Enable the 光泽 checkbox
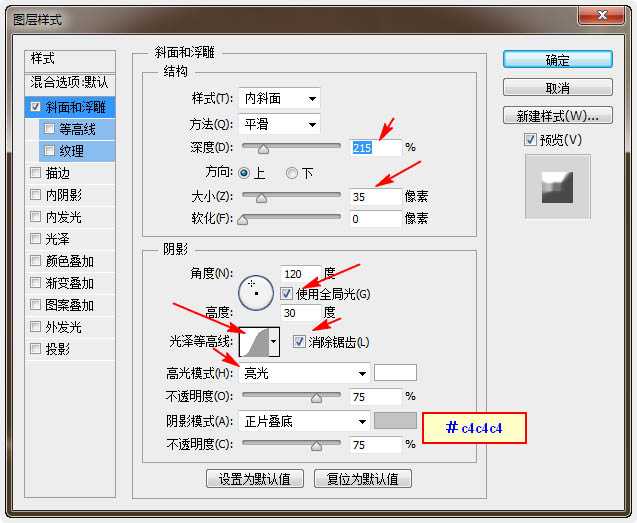Viewport: 637px width, 523px height. [x=35, y=239]
